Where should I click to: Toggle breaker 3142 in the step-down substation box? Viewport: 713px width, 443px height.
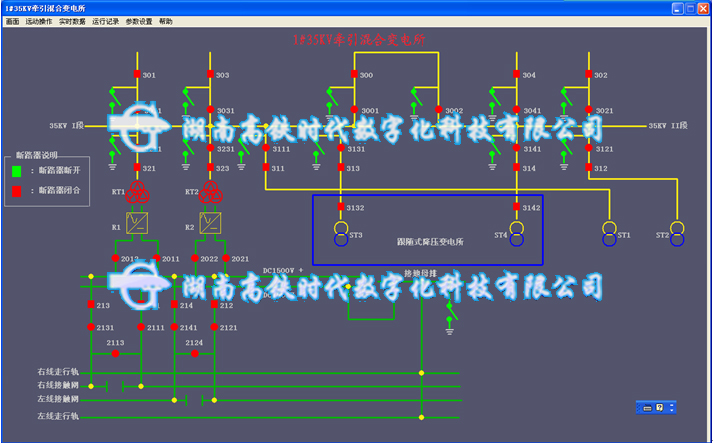517,207
